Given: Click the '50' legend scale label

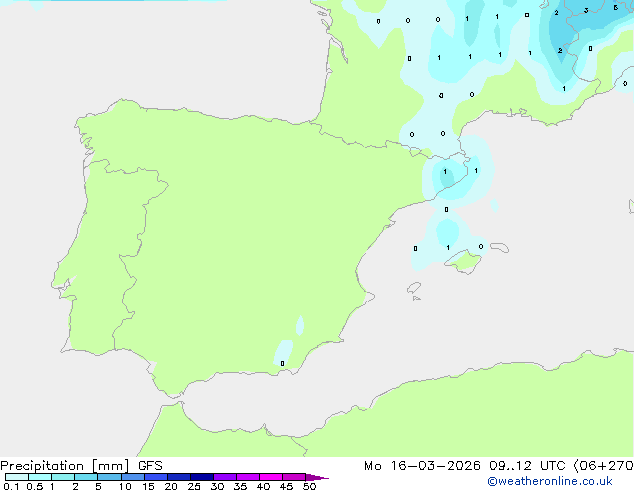Looking at the screenshot, I should [309, 486].
